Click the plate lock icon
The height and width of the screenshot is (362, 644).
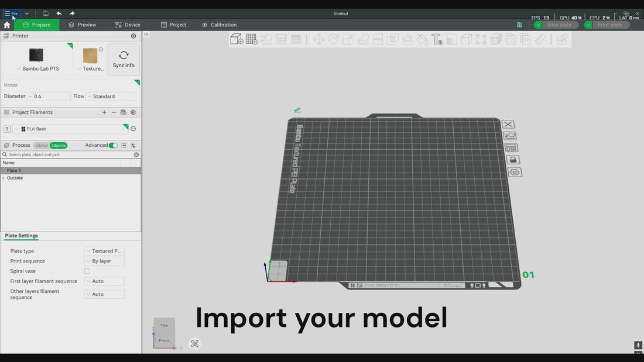pyautogui.click(x=512, y=160)
